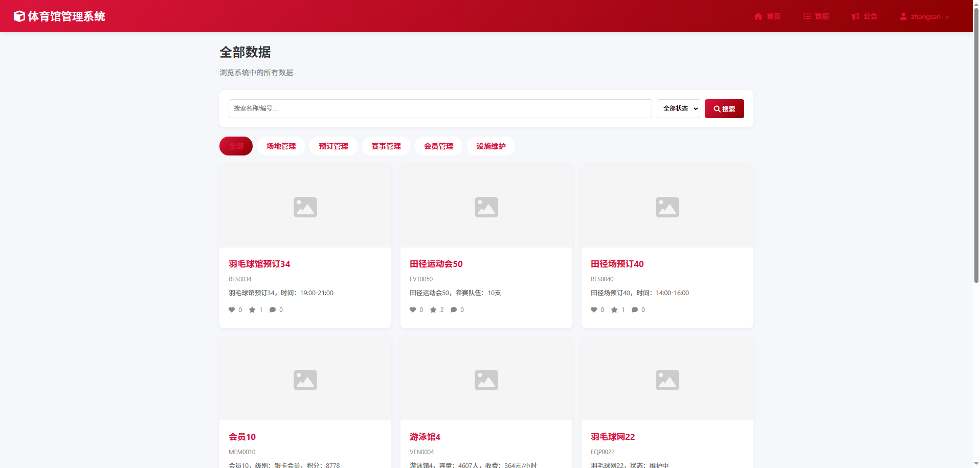Open the 全部状态 status dropdown
This screenshot has width=980, height=468.
678,108
